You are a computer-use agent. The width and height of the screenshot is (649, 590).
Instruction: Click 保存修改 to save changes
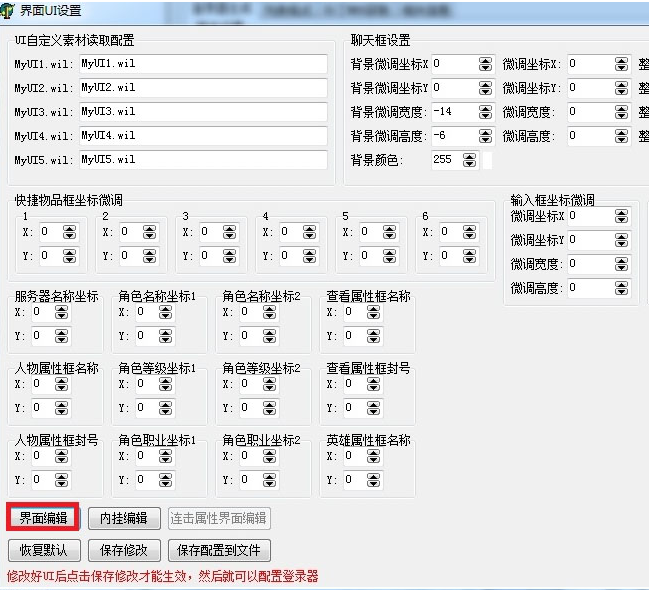click(124, 550)
